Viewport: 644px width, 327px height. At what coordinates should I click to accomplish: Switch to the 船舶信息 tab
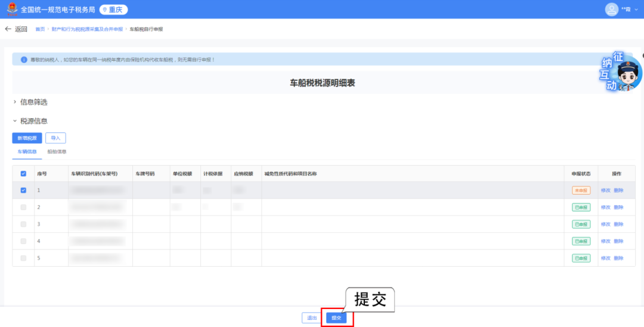(x=57, y=152)
